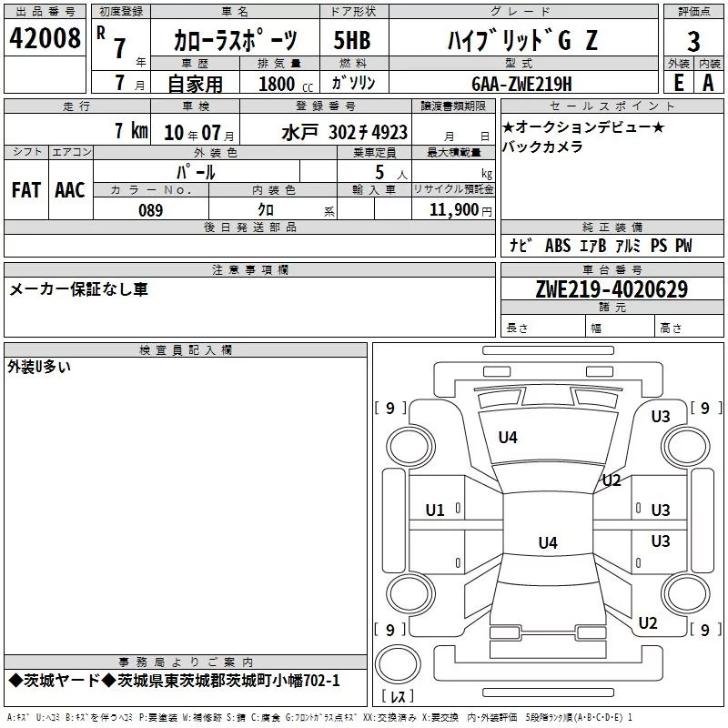728x728 pixels.
Task: Select the 出品番号 header
Action: pos(45,12)
